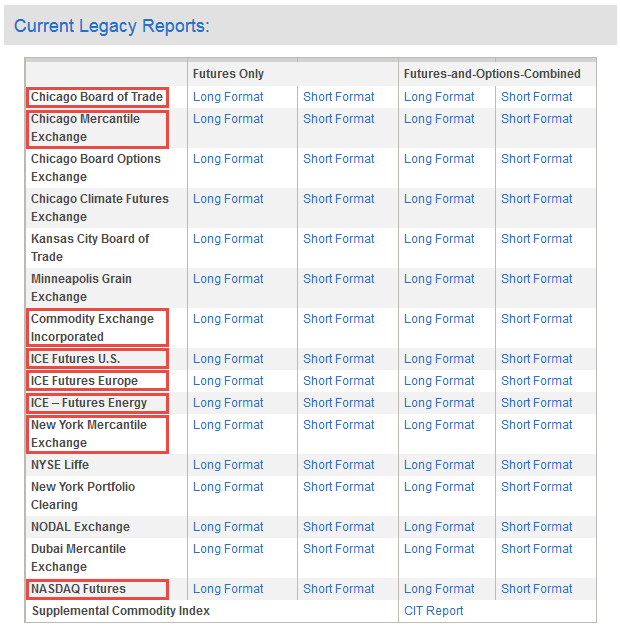Open ICE Futures Europe Futures Only Long Format
The height and width of the screenshot is (627, 620).
click(x=228, y=381)
